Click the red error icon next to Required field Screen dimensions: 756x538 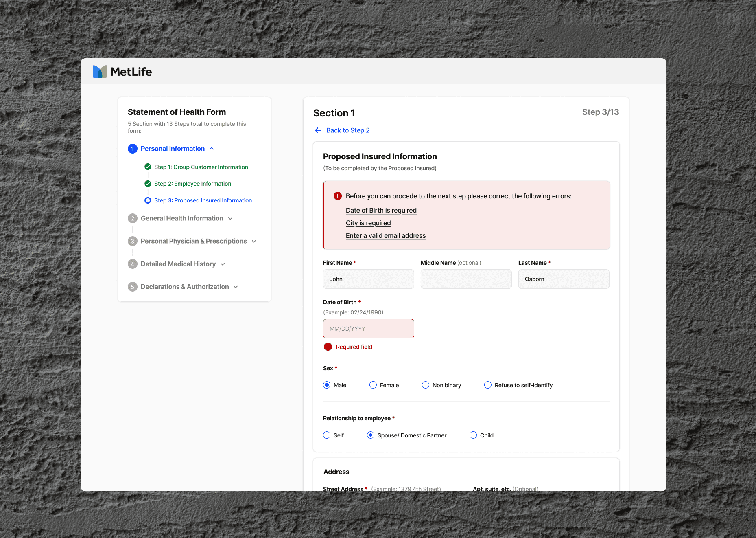pyautogui.click(x=328, y=347)
